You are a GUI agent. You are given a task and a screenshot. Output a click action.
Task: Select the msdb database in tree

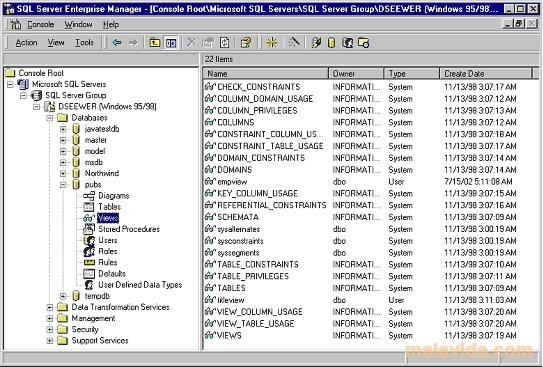coord(94,162)
